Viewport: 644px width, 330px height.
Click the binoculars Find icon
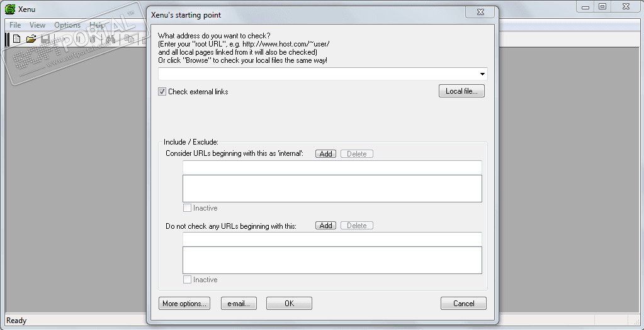tap(111, 39)
